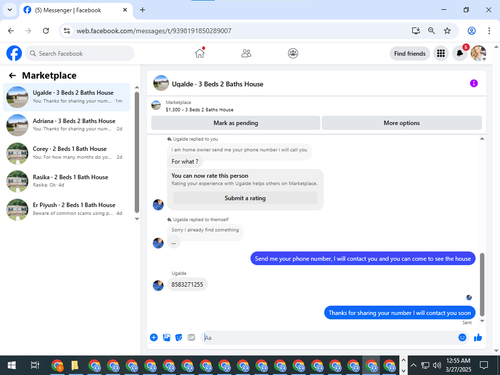This screenshot has height=375, width=500.
Task: Reload the page
Action: (46, 31)
